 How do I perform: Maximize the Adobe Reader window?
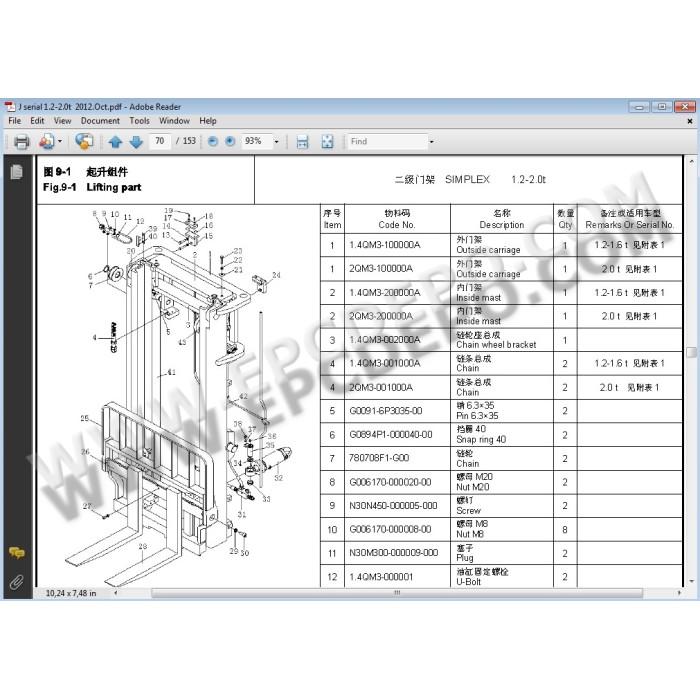tap(662, 107)
